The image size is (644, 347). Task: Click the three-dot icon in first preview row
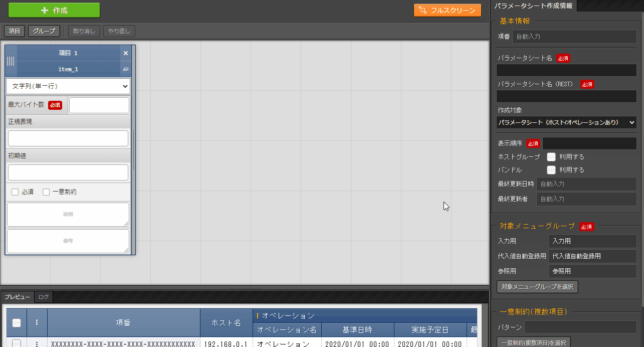[37, 344]
